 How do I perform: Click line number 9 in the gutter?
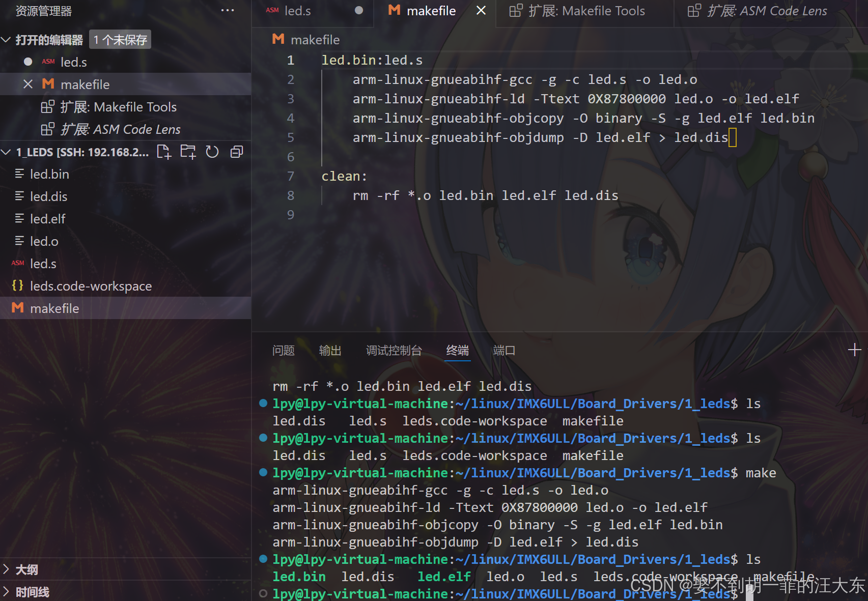tap(291, 215)
